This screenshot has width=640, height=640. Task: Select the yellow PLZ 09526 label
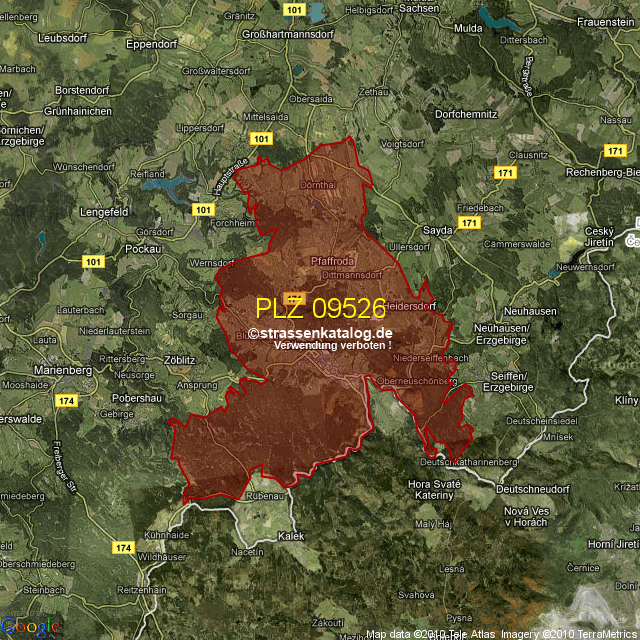coord(320,307)
